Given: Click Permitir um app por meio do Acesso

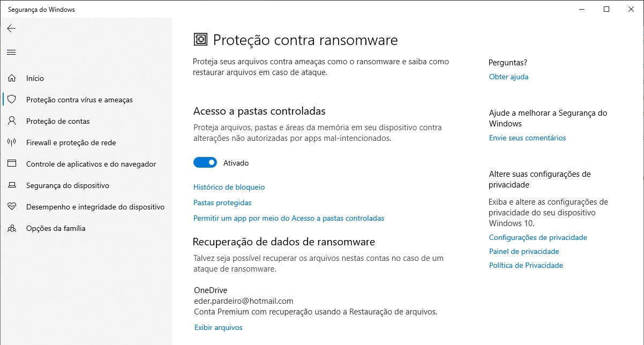Looking at the screenshot, I should (x=289, y=218).
